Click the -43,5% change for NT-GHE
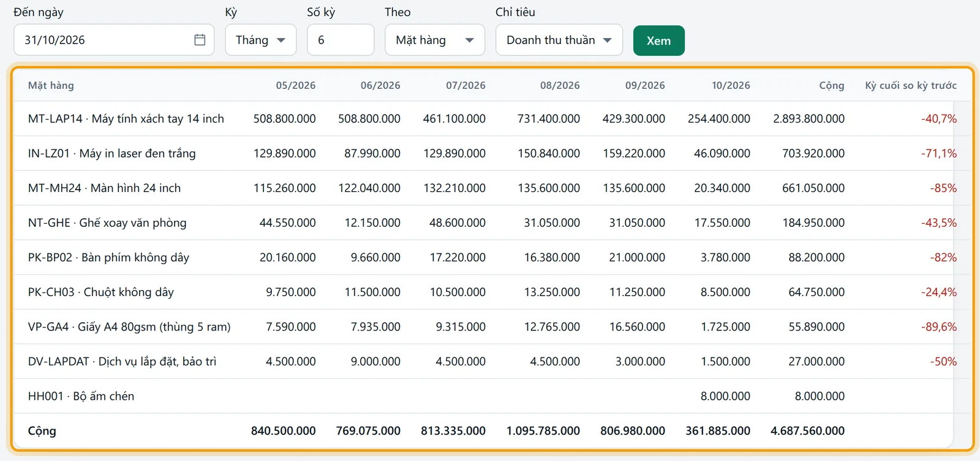Viewport: 980px width, 461px height. (939, 223)
